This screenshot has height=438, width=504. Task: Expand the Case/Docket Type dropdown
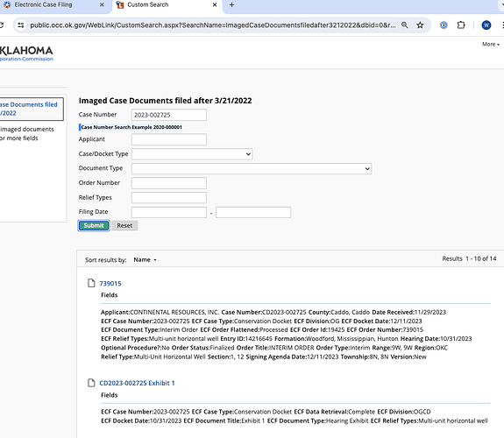pos(192,154)
